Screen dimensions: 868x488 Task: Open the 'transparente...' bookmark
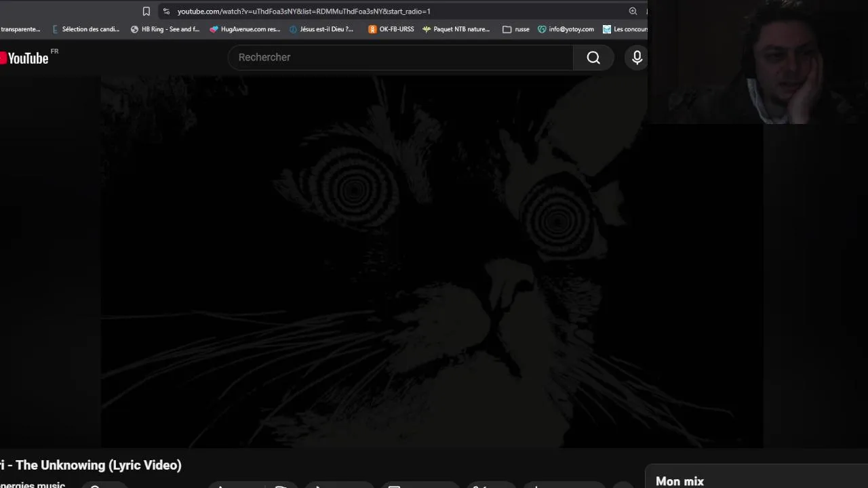[20, 29]
